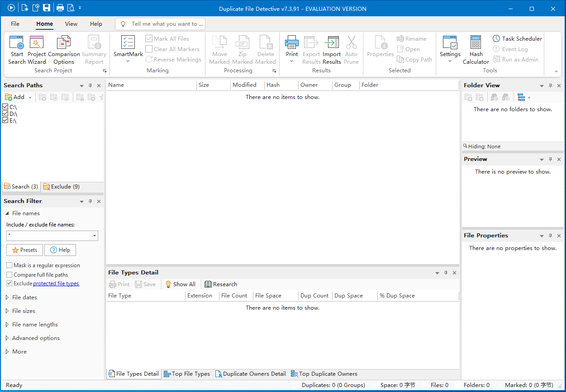Click the Dup Count column header

tap(315, 296)
